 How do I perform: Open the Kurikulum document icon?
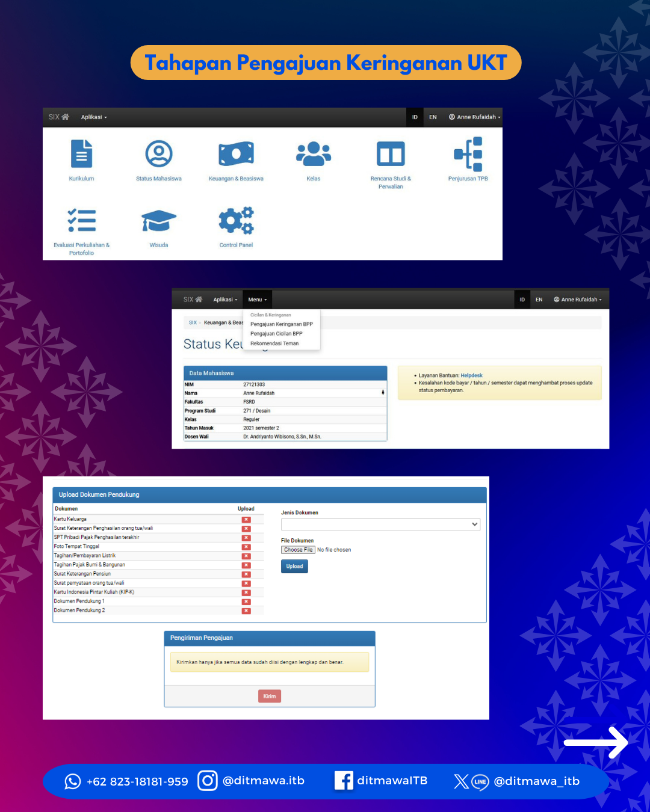coord(81,154)
